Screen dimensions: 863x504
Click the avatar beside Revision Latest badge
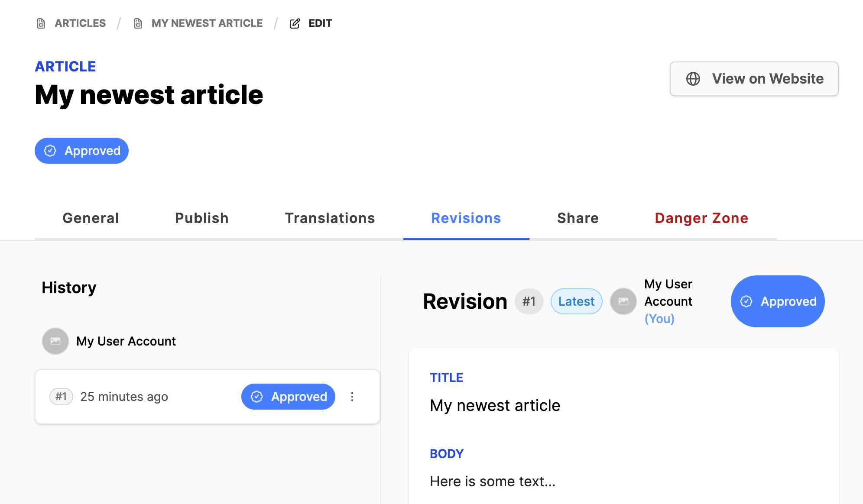click(x=623, y=301)
